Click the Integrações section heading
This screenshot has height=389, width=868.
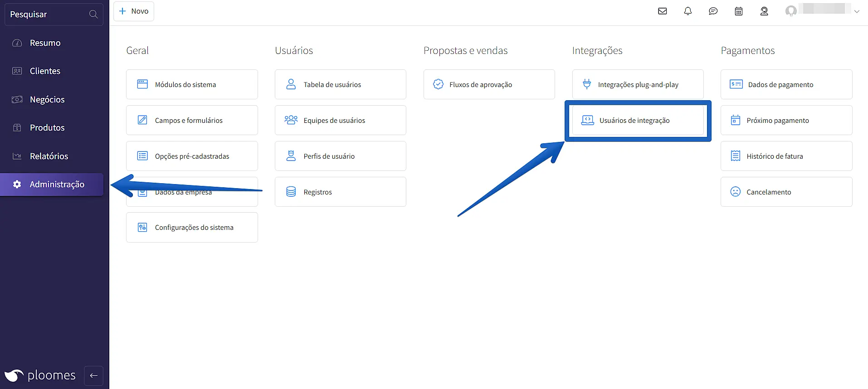[597, 51]
